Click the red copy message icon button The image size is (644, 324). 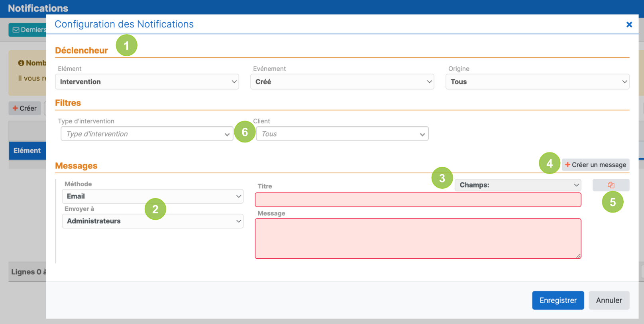611,185
